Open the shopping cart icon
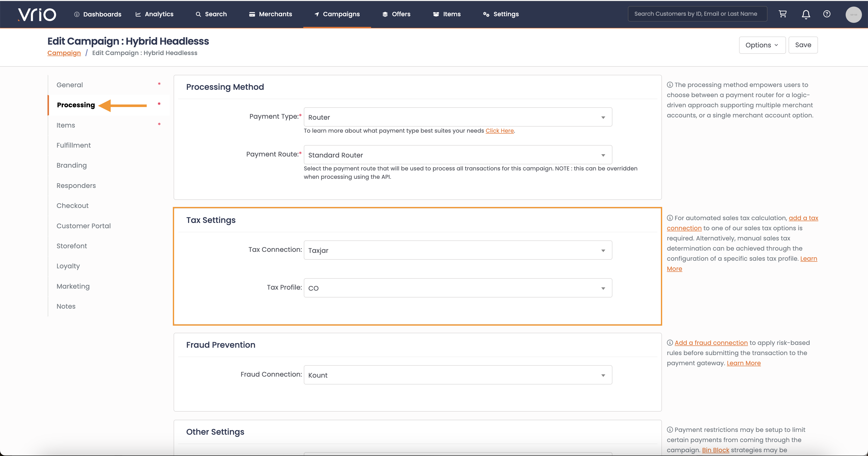Screen dimensions: 868x456 pyautogui.click(x=782, y=14)
